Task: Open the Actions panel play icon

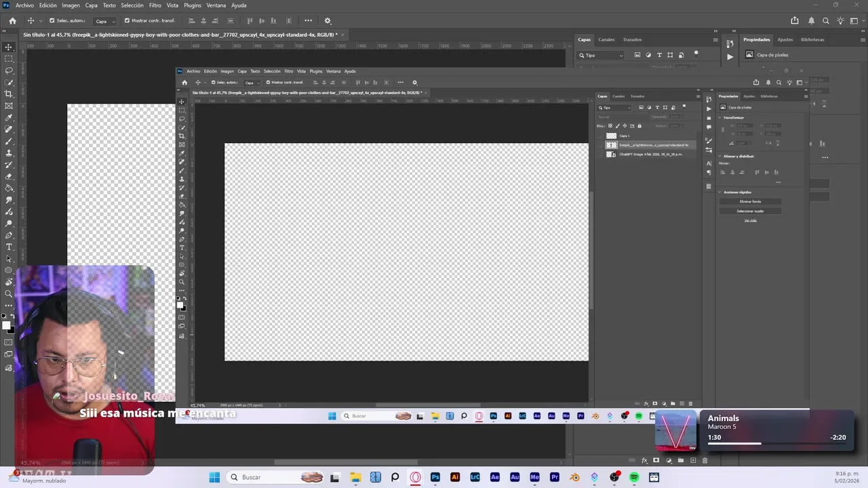Action: pyautogui.click(x=730, y=57)
